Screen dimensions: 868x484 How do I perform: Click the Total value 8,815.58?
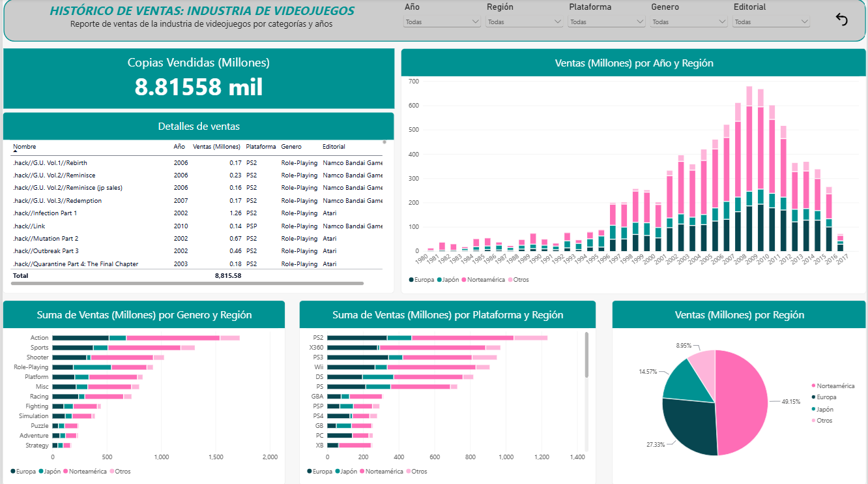[x=228, y=276]
